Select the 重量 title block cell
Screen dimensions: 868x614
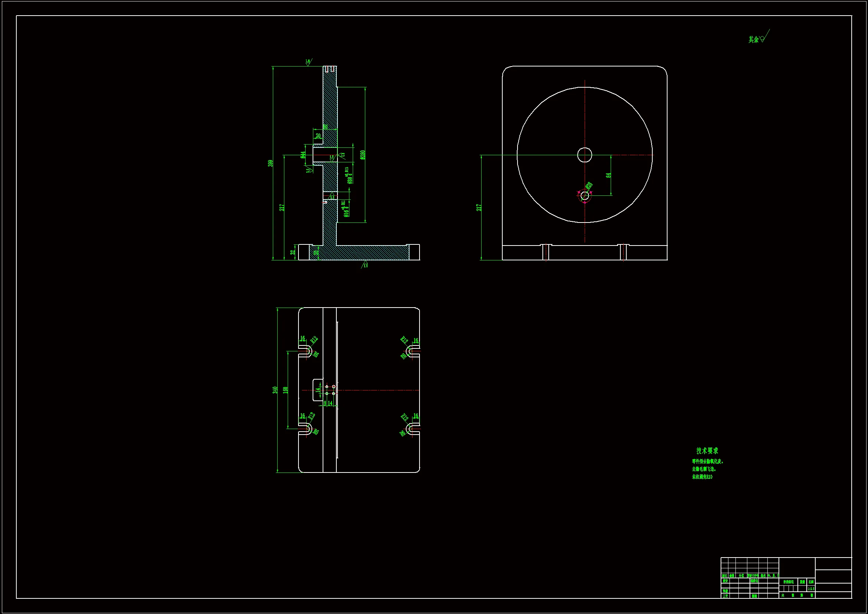coord(802,582)
